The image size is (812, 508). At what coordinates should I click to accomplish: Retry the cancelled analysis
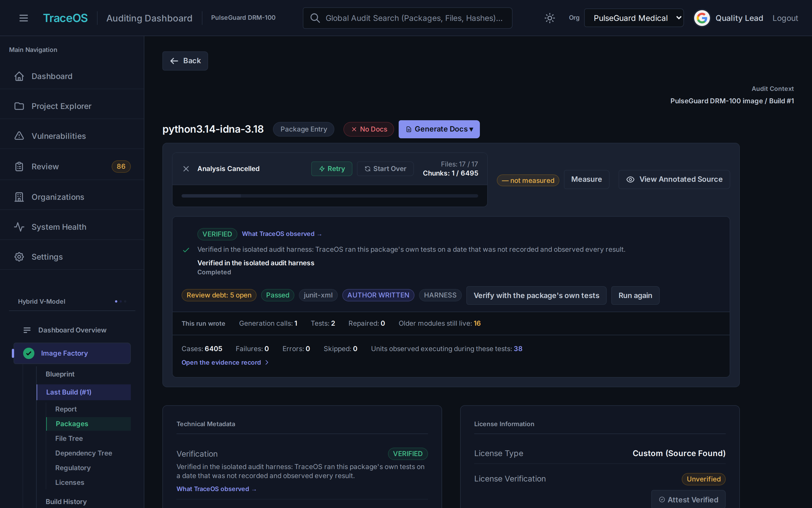pyautogui.click(x=332, y=169)
